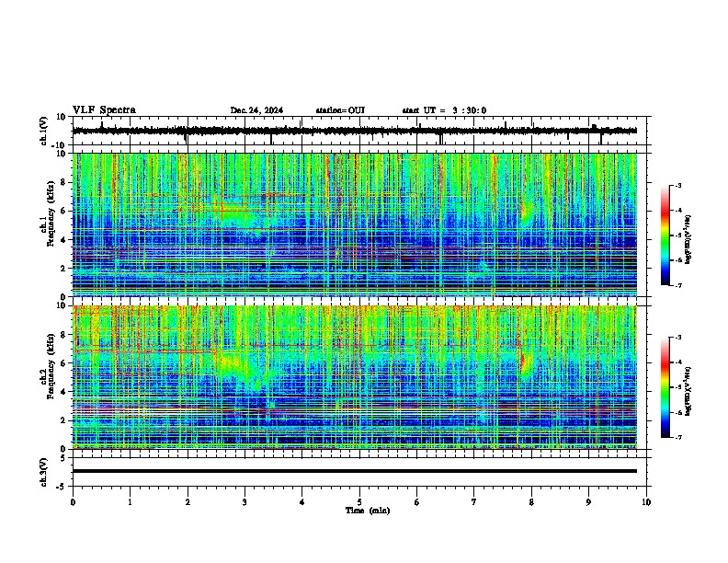Image resolution: width=728 pixels, height=563 pixels.
Task: Click the 8 kHz tick on ch.1 frequency axis
Action: pyautogui.click(x=63, y=182)
